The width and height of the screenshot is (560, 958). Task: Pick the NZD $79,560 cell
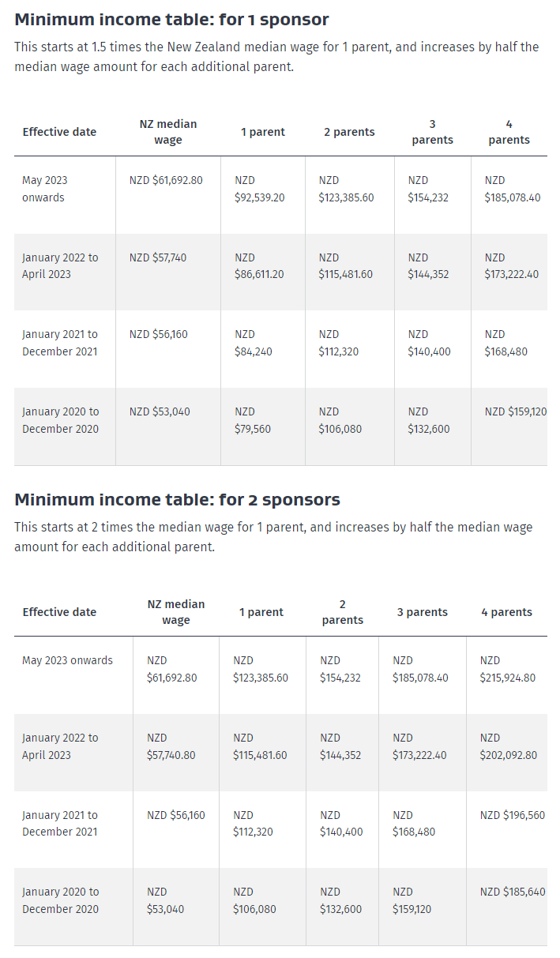(x=253, y=420)
